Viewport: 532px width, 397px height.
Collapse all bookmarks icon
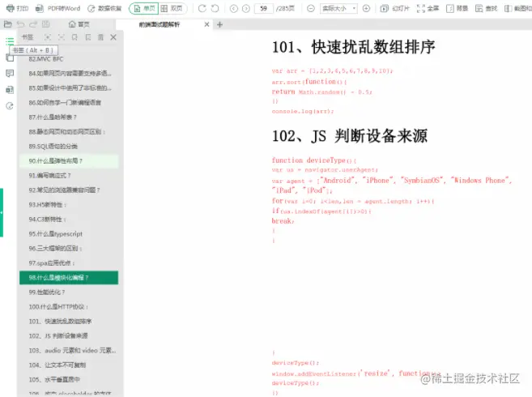click(62, 37)
